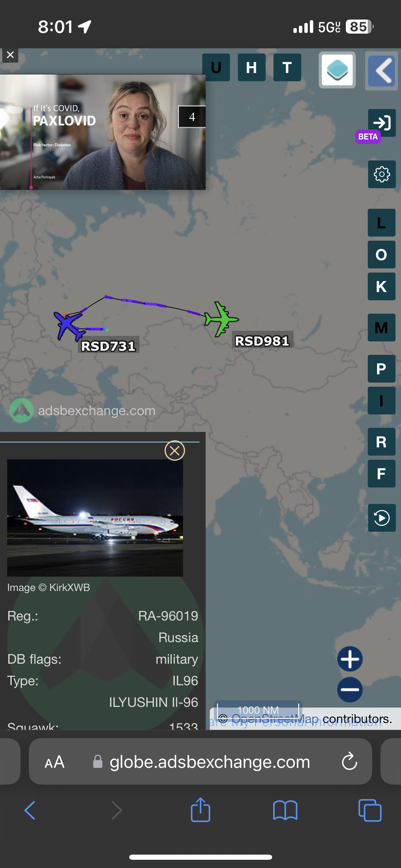Open the aircraft photo thumbnail
401x868 pixels.
tap(95, 518)
